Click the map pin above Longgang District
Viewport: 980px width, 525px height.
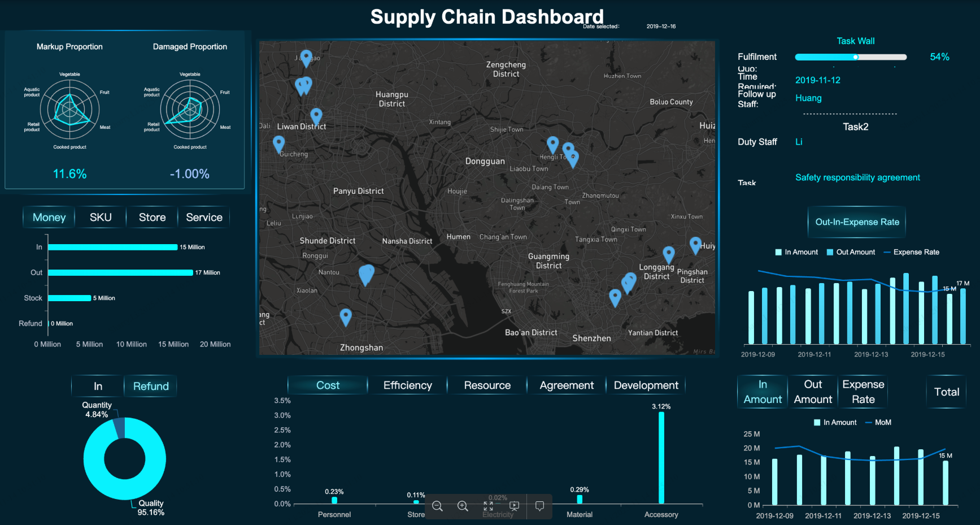click(668, 254)
